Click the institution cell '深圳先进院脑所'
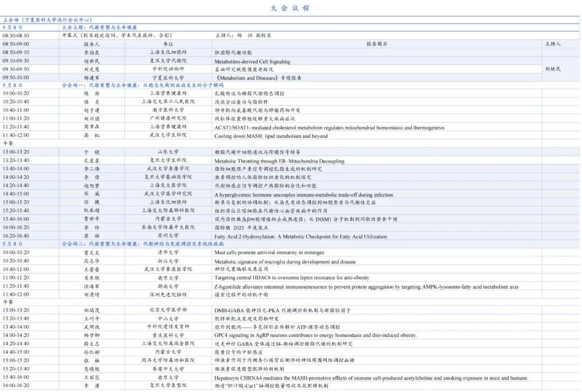This screenshot has height=392, width=582. [x=168, y=295]
